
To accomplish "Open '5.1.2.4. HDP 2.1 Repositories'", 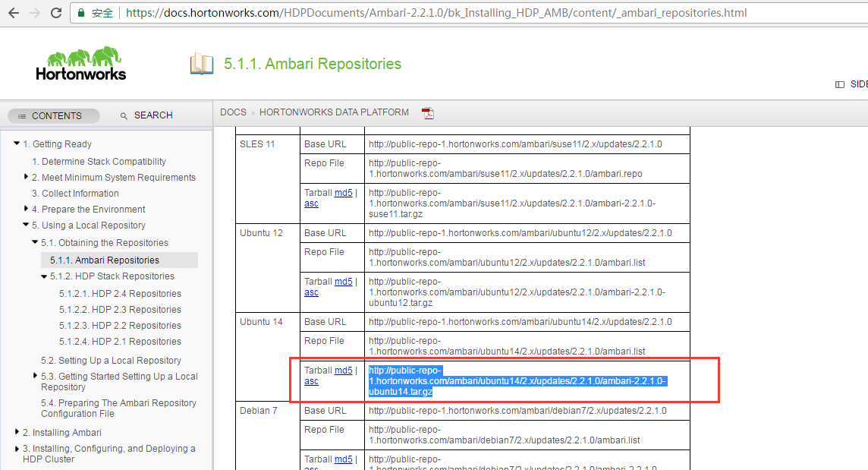I will click(x=120, y=342).
